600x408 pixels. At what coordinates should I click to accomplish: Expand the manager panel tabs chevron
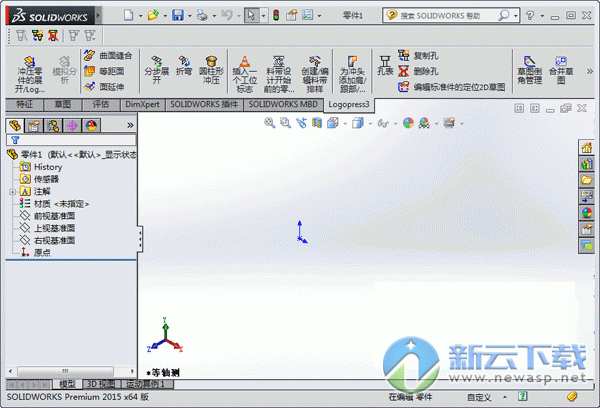[x=130, y=125]
